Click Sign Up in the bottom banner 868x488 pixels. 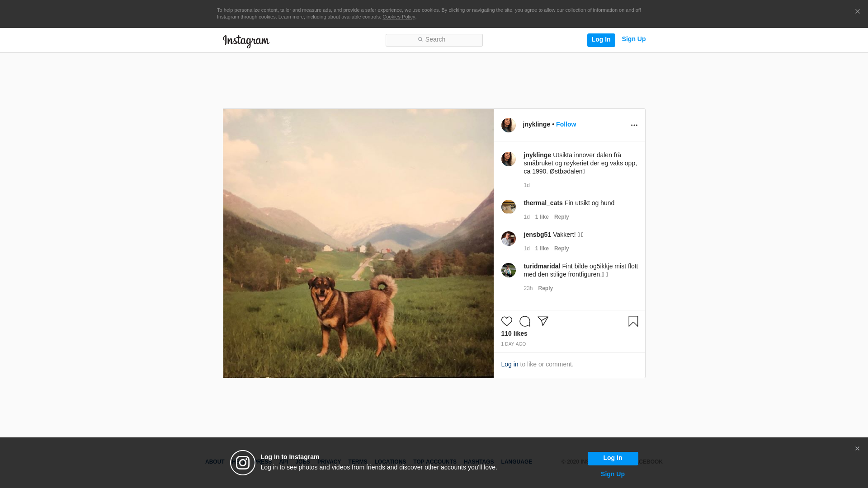pos(613,474)
